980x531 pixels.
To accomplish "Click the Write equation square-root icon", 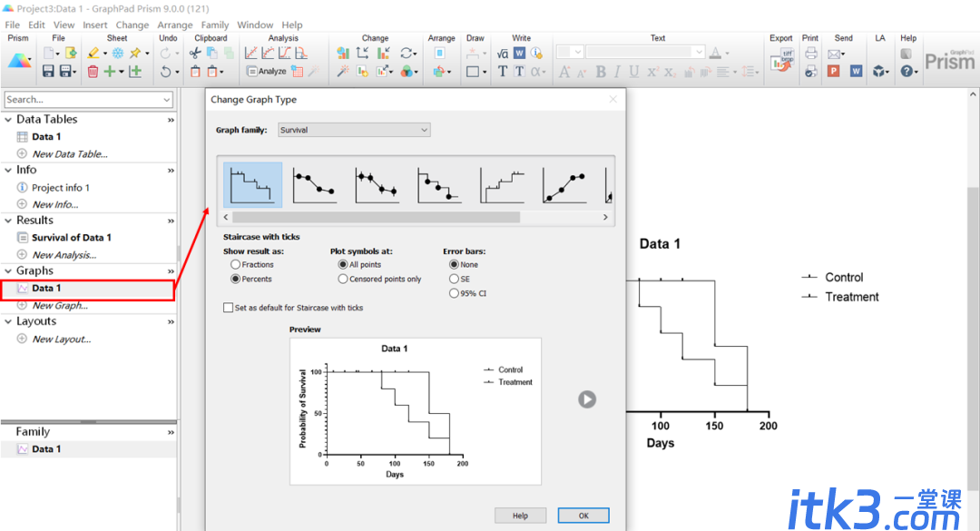I will [503, 54].
